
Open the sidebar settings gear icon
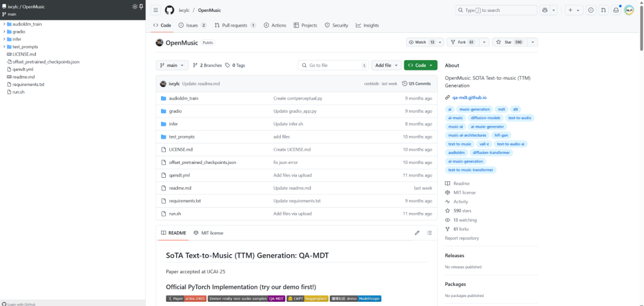click(135, 7)
